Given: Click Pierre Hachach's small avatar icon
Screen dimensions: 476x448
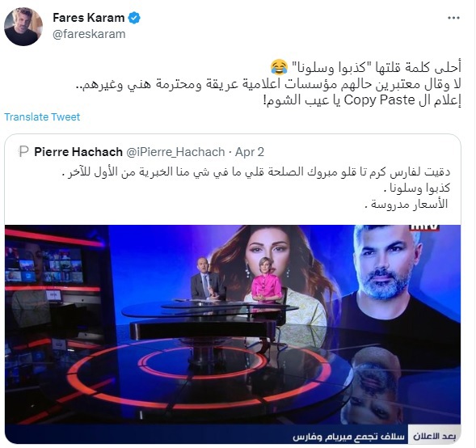Looking at the screenshot, I should pyautogui.click(x=23, y=151).
